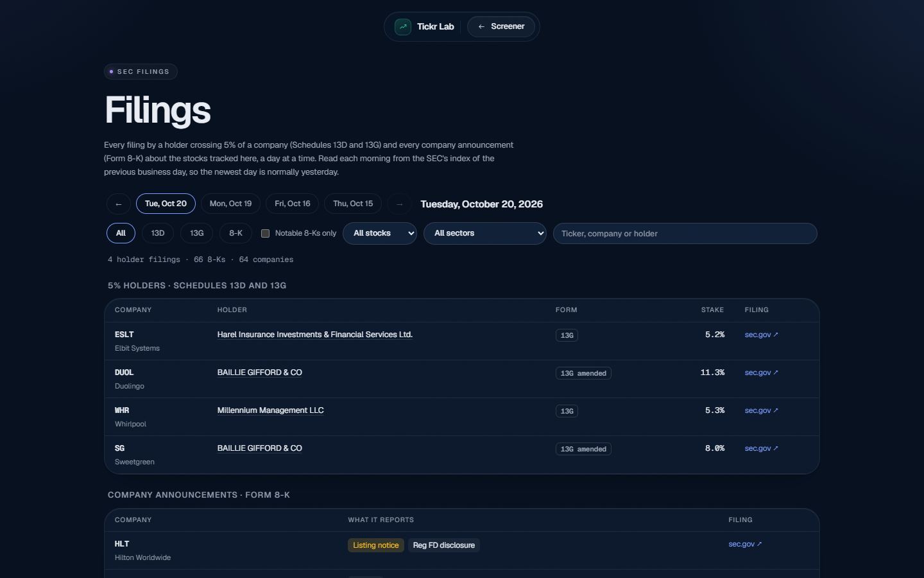Open sec.gov filing for Sweetgreen
Viewport: 924px width, 578px height.
(x=762, y=448)
